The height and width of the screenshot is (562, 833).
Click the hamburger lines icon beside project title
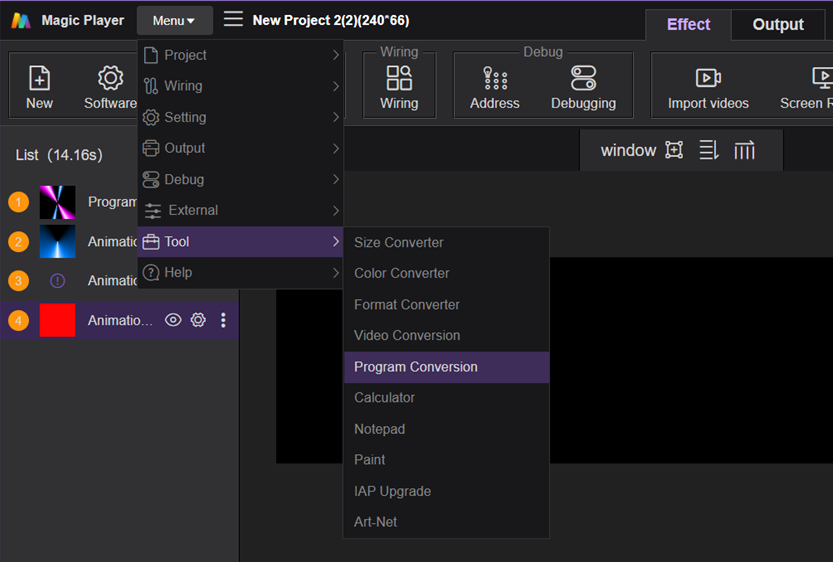tap(233, 20)
